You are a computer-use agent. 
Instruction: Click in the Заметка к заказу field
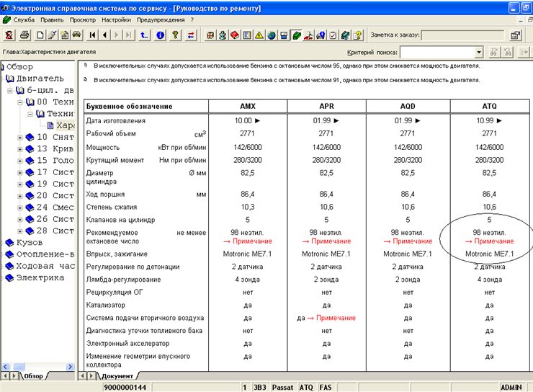tap(462, 35)
